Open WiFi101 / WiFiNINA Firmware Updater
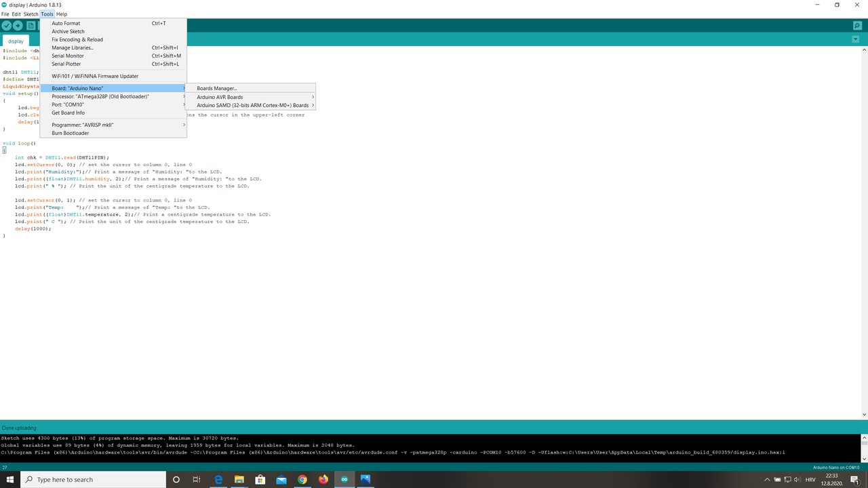The height and width of the screenshot is (488, 868). click(x=113, y=76)
